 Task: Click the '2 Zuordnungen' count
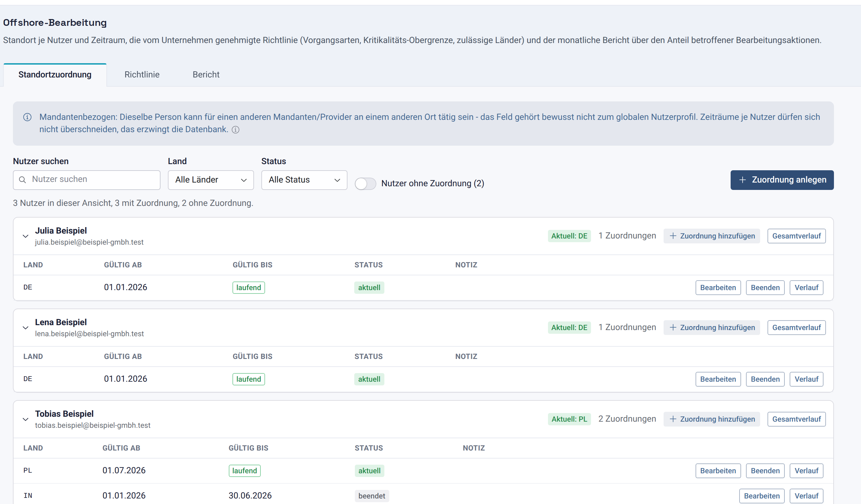[x=627, y=419]
